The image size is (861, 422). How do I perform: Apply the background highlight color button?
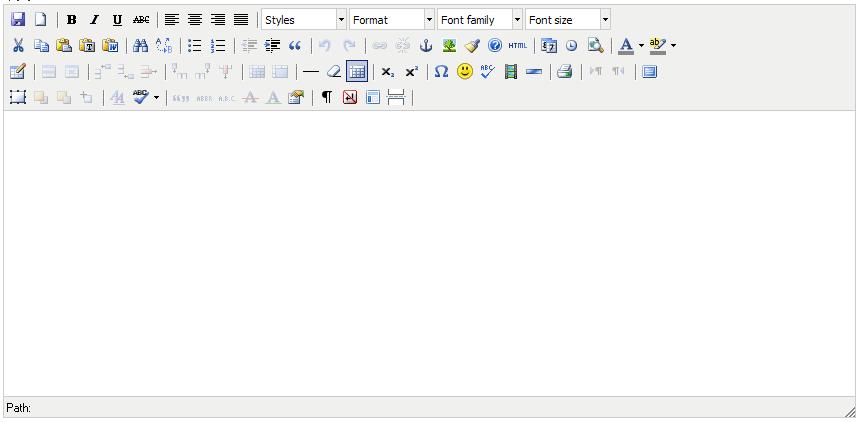tap(657, 46)
